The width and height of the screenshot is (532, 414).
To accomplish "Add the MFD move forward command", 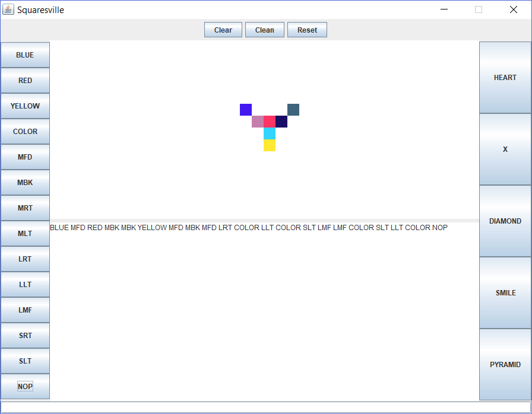I will 25,157.
